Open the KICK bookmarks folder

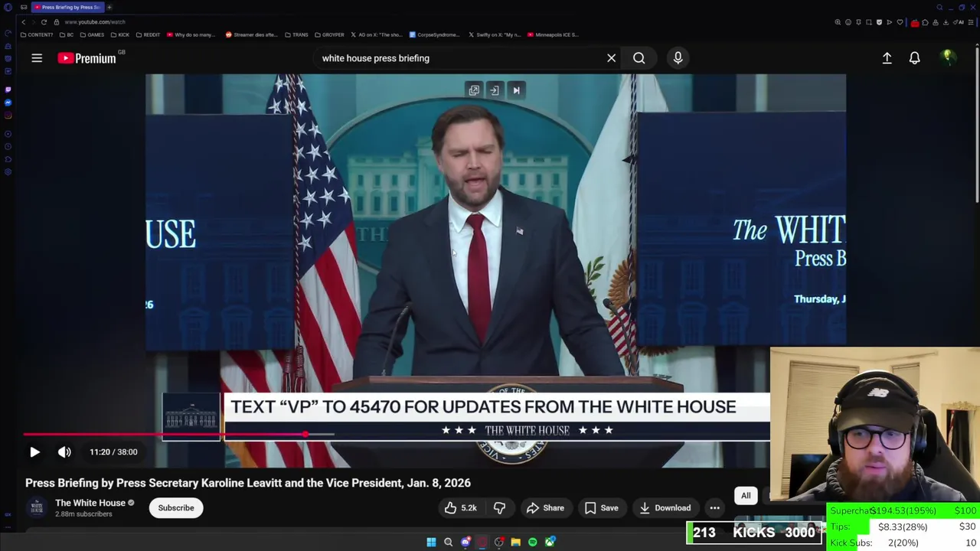pyautogui.click(x=120, y=34)
